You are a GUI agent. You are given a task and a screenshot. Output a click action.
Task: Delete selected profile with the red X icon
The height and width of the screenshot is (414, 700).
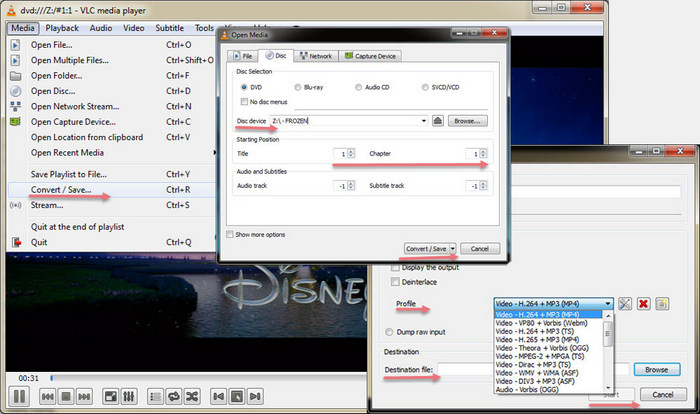pyautogui.click(x=643, y=304)
